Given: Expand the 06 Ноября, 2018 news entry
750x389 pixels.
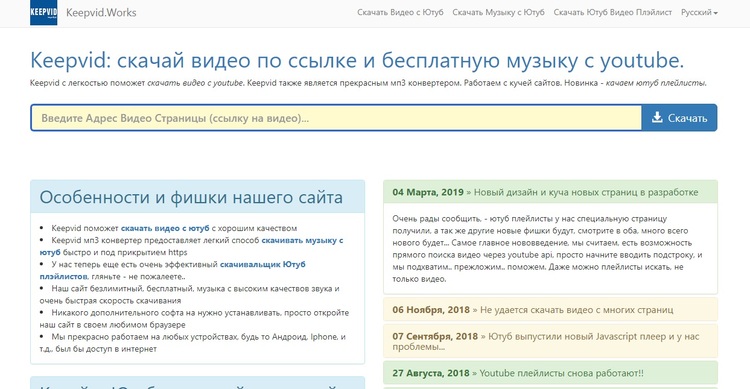Looking at the screenshot, I should 550,310.
